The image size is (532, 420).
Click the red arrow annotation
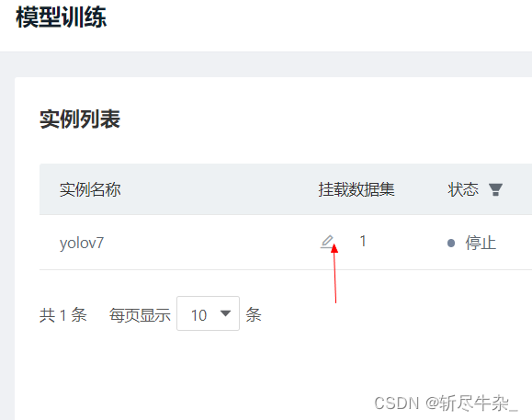(334, 274)
